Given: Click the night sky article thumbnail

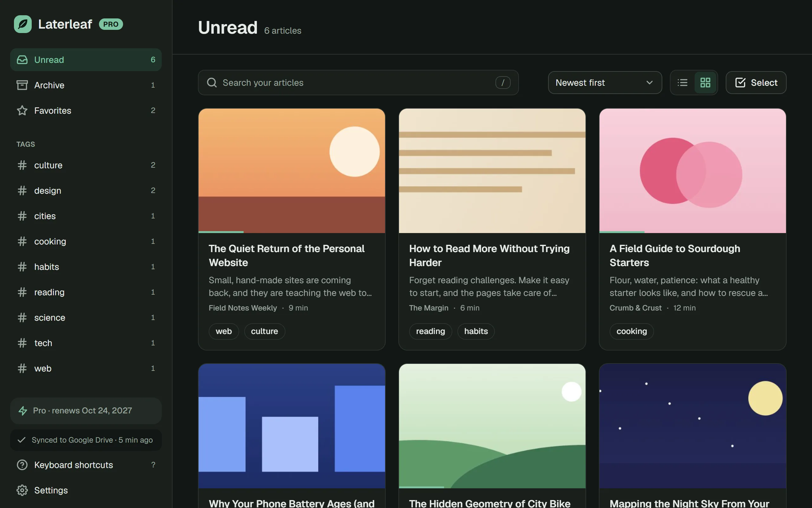Looking at the screenshot, I should tap(692, 426).
